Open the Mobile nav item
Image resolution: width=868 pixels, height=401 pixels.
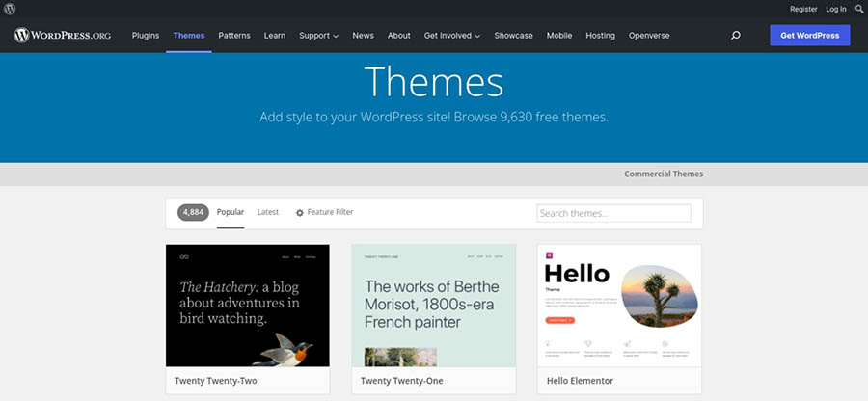pyautogui.click(x=559, y=36)
